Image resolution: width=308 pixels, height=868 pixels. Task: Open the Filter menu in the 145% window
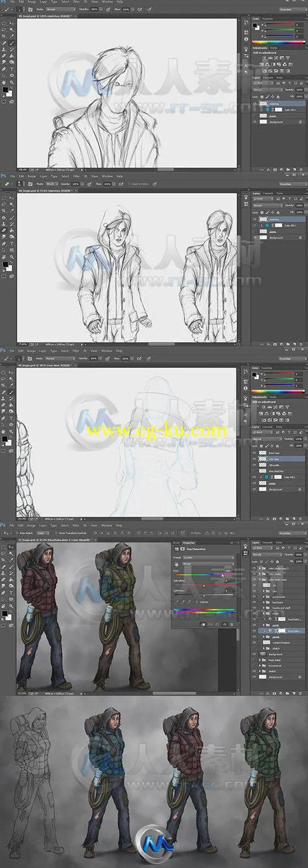pos(75,2)
